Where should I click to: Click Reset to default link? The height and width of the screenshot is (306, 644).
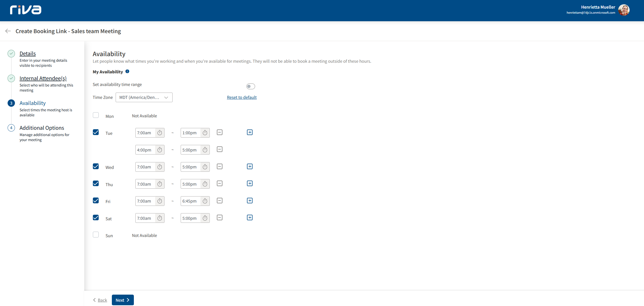point(242,97)
